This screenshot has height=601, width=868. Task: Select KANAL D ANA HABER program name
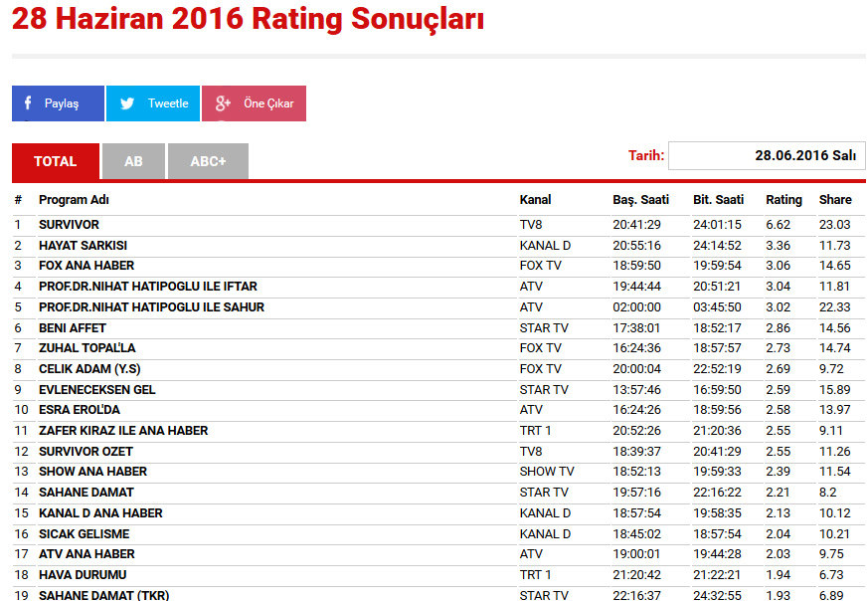[x=100, y=513]
